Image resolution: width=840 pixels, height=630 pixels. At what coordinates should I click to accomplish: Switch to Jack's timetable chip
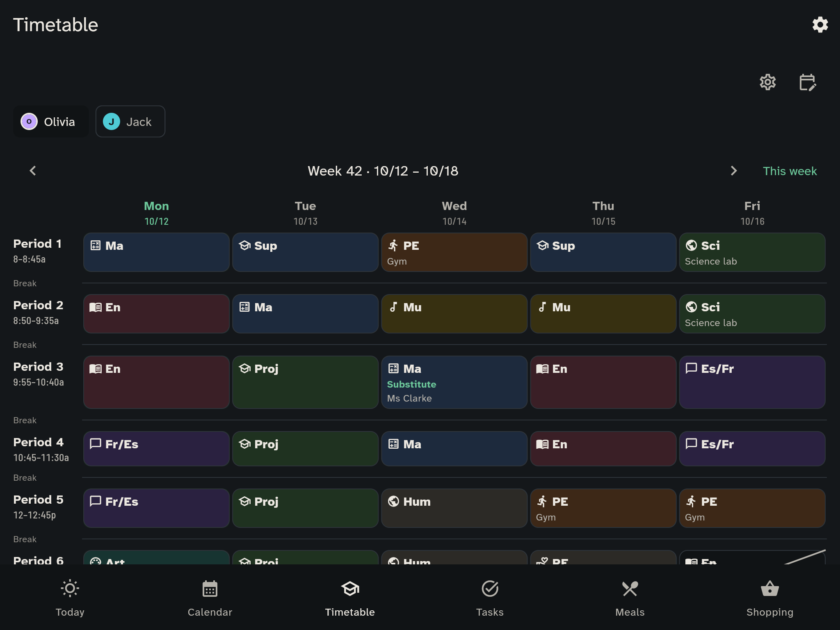click(x=130, y=121)
